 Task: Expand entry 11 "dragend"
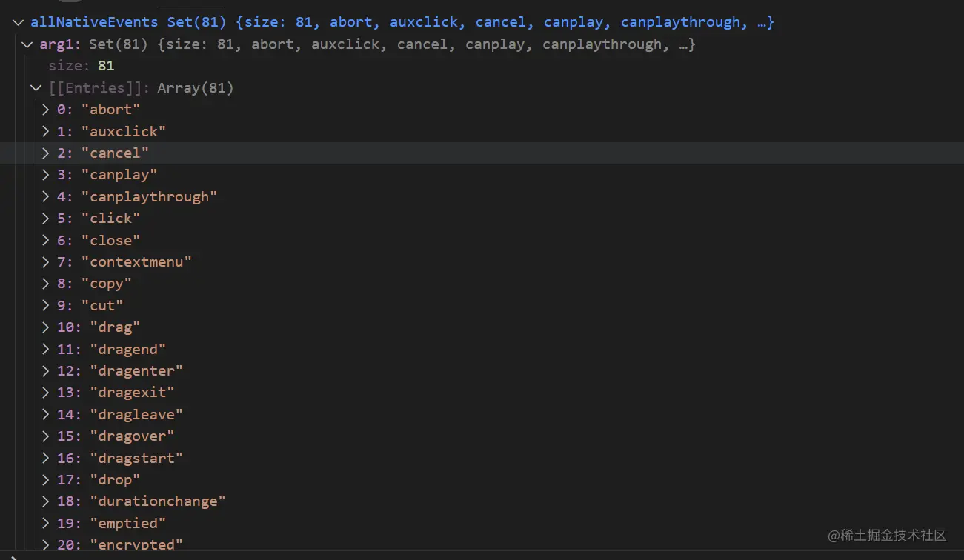[x=45, y=349]
